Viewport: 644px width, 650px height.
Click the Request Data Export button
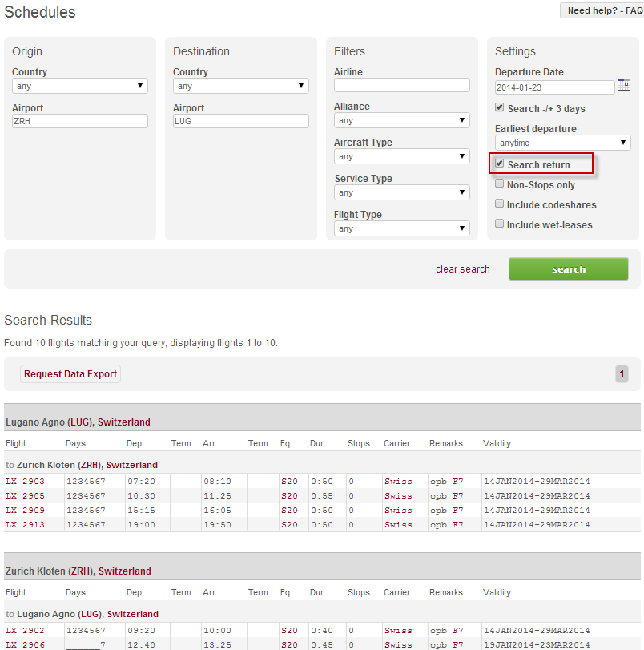coord(70,373)
